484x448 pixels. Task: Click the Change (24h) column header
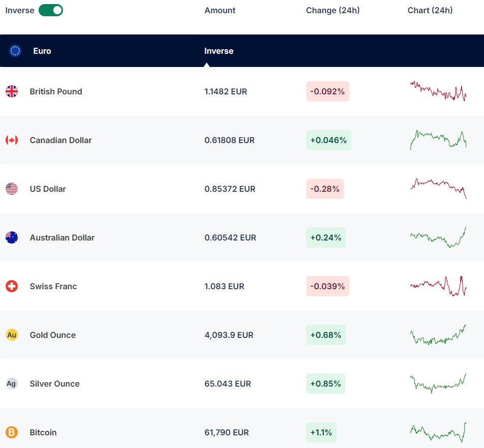[x=333, y=10]
